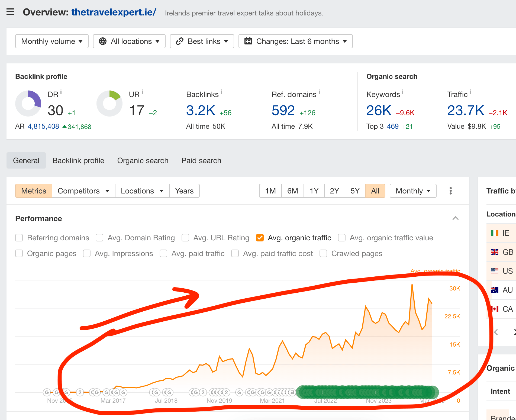Collapse the Performance section

pos(456,218)
